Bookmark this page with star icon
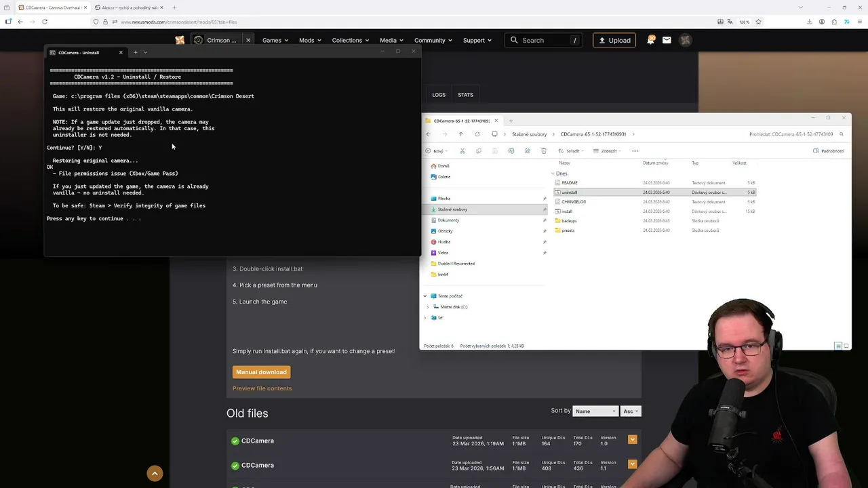The image size is (868, 488). click(x=758, y=22)
